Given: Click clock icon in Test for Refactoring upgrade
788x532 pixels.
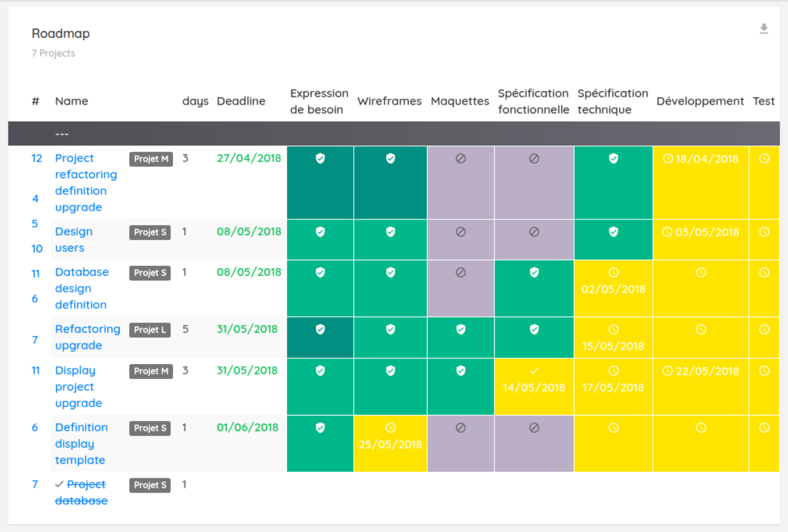Looking at the screenshot, I should (x=764, y=330).
